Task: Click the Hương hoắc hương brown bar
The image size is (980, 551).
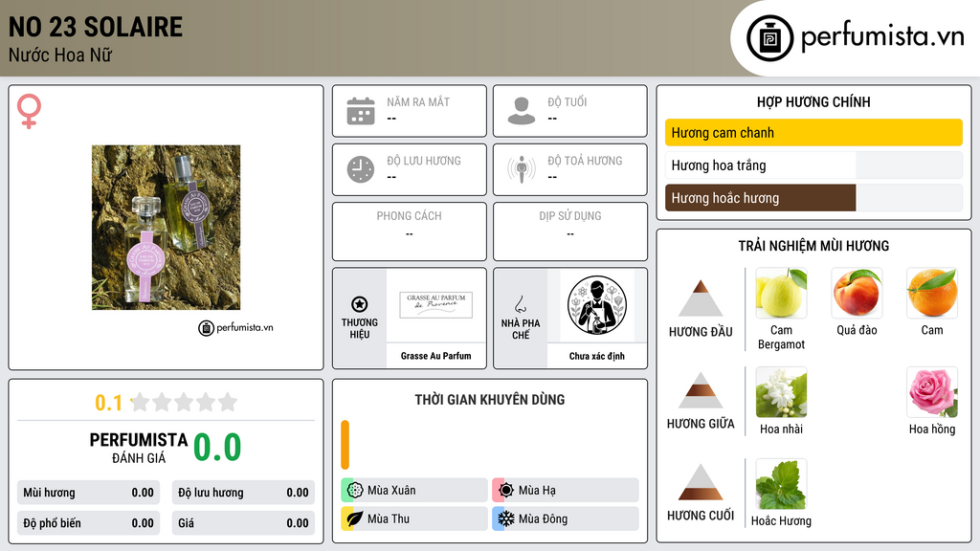Action: coord(760,198)
